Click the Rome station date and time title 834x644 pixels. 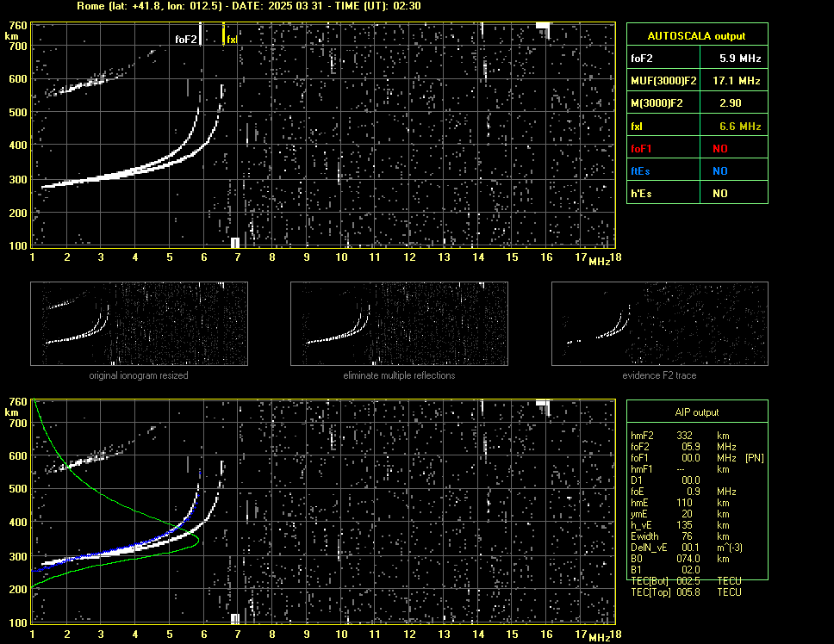[249, 6]
